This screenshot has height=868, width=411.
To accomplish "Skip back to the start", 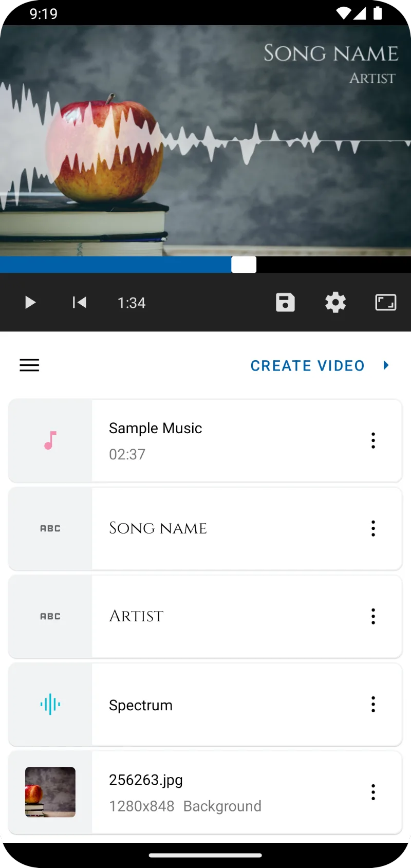I will (x=79, y=302).
